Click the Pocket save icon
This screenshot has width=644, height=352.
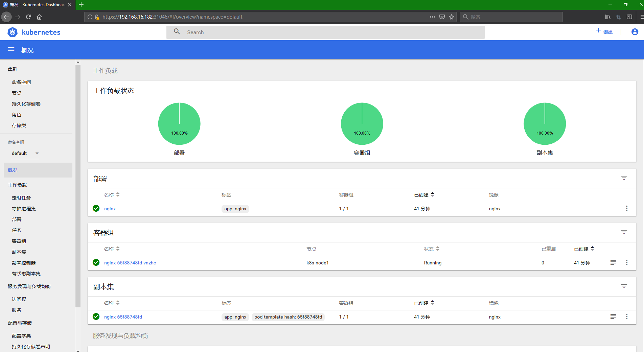pos(442,17)
